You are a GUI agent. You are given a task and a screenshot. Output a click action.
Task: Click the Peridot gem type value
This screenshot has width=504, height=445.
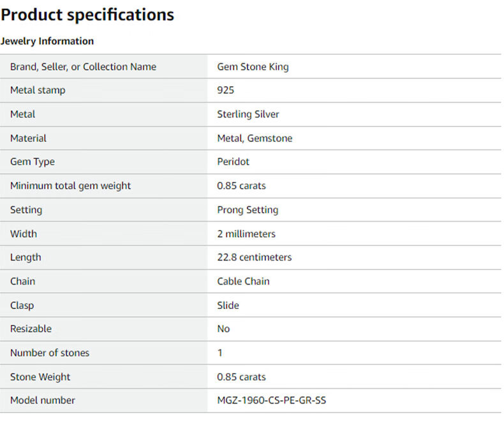pyautogui.click(x=233, y=162)
